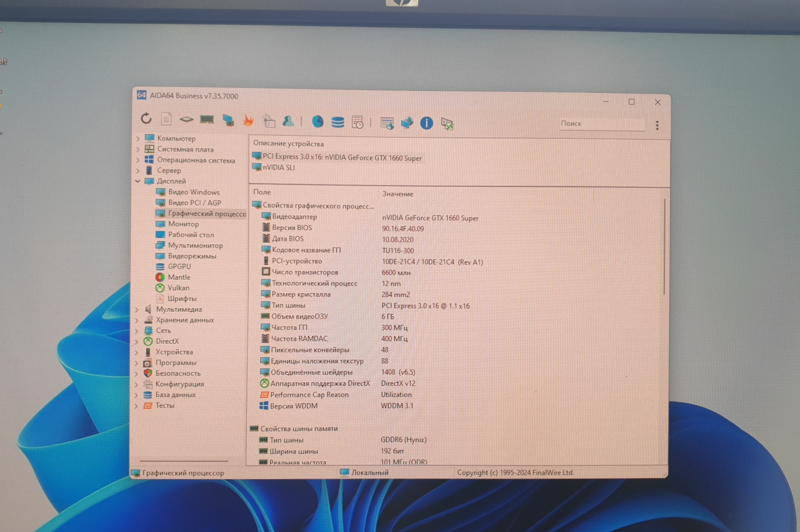This screenshot has width=800, height=532.
Task: Select the Vulkan tree item
Action: tap(178, 288)
